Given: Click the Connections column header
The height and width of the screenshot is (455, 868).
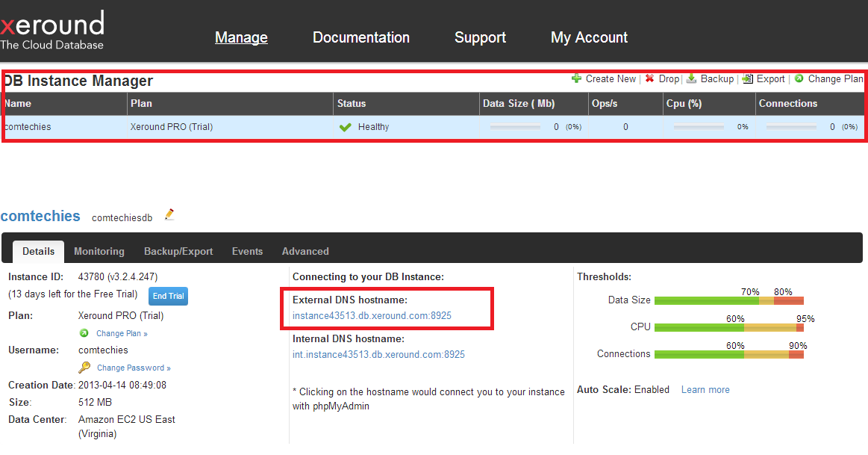Looking at the screenshot, I should click(x=810, y=104).
